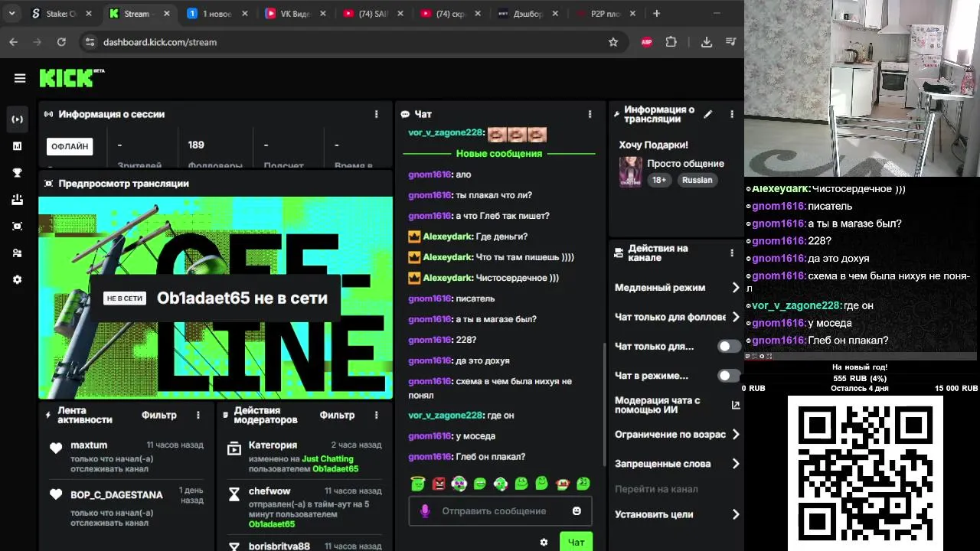The height and width of the screenshot is (551, 980).
Task: Open the Kick hamburger menu
Action: point(20,78)
